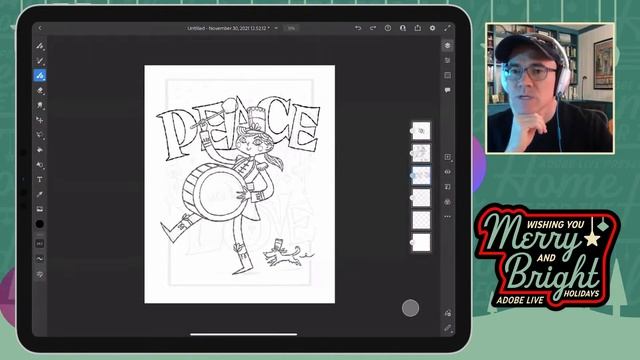
Task: Select the Transform move tool
Action: click(40, 120)
